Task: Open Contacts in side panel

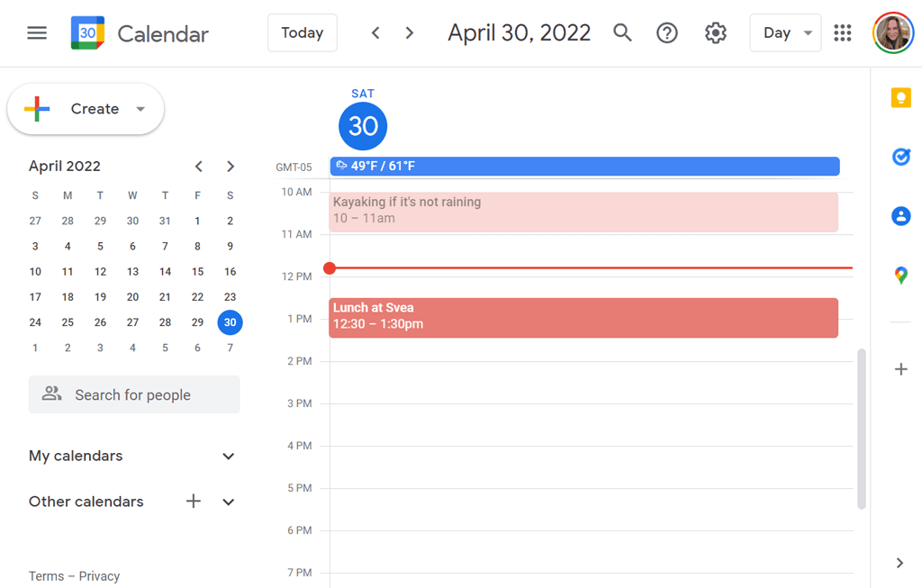Action: [x=900, y=216]
